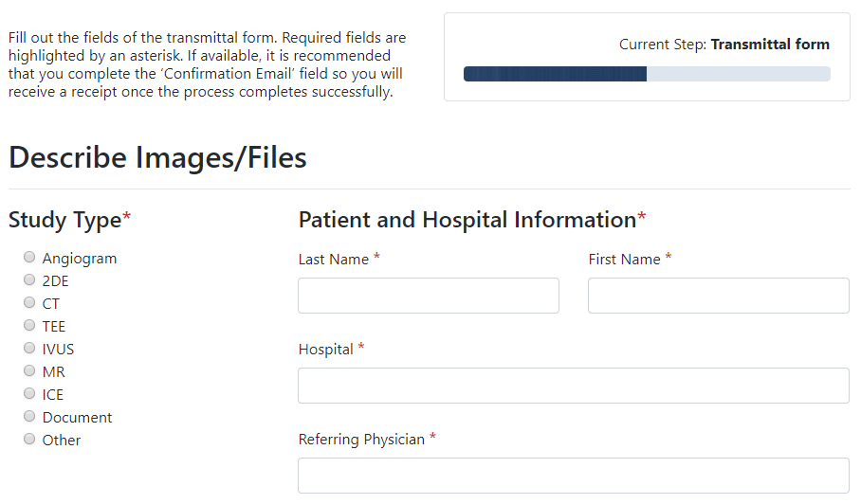Click into the Hospital field
Viewport: 861px width, 504px height.
pos(573,386)
